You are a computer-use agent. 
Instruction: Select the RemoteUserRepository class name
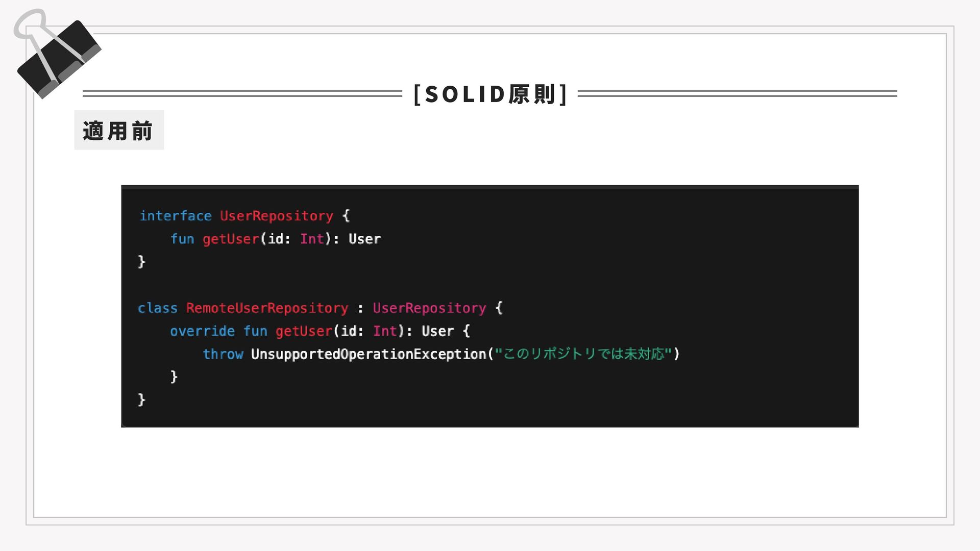(267, 308)
